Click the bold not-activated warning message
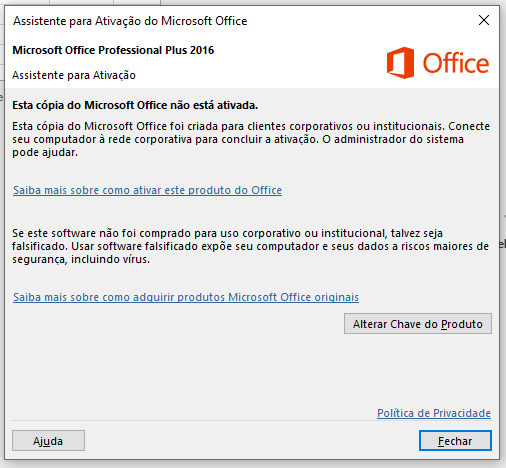 tap(135, 105)
